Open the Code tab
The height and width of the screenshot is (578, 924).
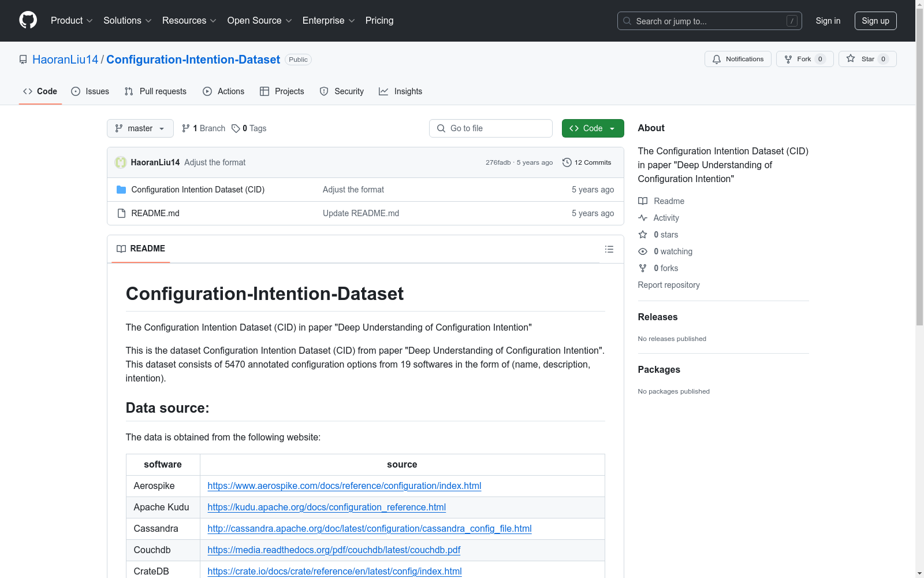[40, 91]
